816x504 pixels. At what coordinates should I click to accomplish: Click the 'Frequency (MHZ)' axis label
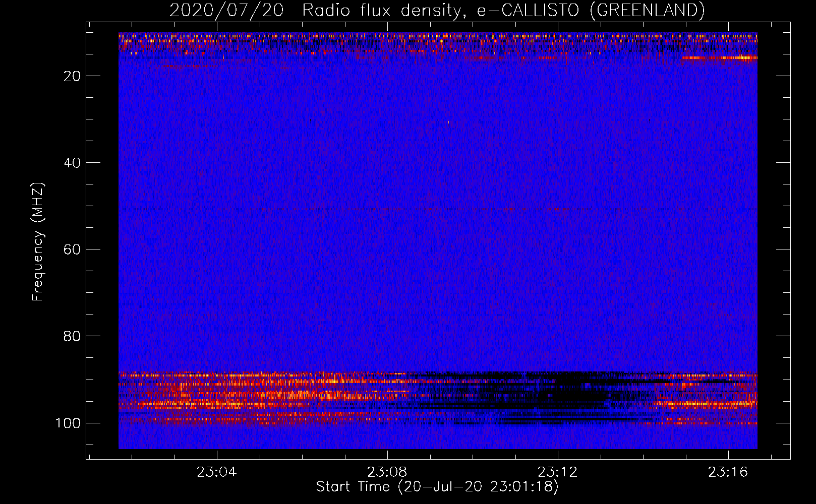[x=38, y=242]
